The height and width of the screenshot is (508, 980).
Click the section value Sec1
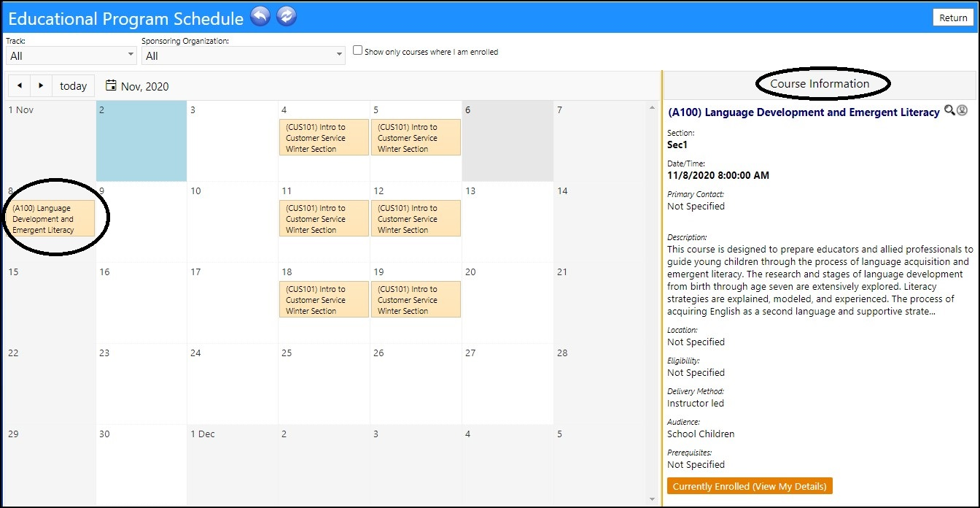pyautogui.click(x=677, y=145)
